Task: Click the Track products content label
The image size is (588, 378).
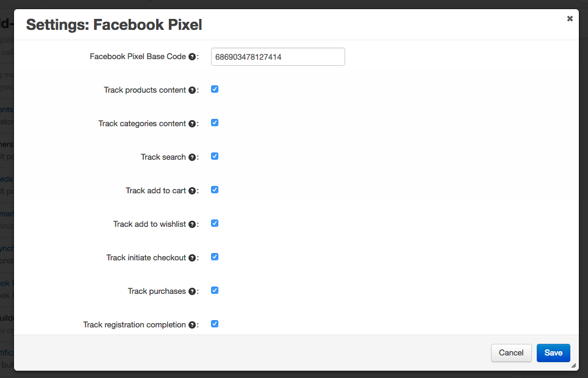Action: 145,90
